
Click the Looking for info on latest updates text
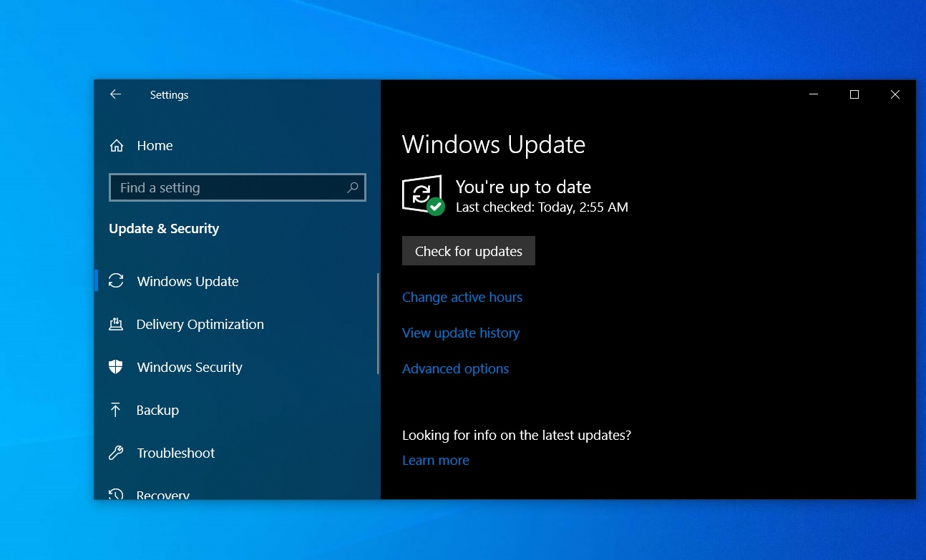pyautogui.click(x=517, y=435)
